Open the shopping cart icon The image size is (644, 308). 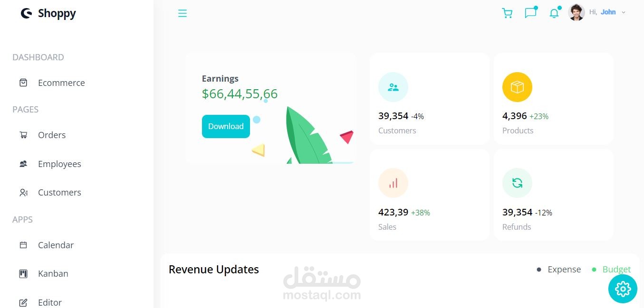(x=507, y=13)
